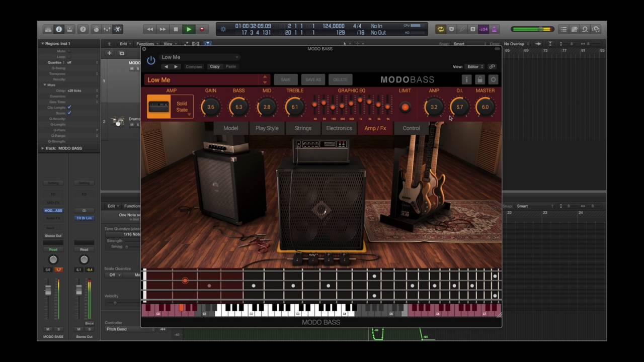The height and width of the screenshot is (362, 644).
Task: Click the SAVE preset button
Action: pyautogui.click(x=286, y=79)
